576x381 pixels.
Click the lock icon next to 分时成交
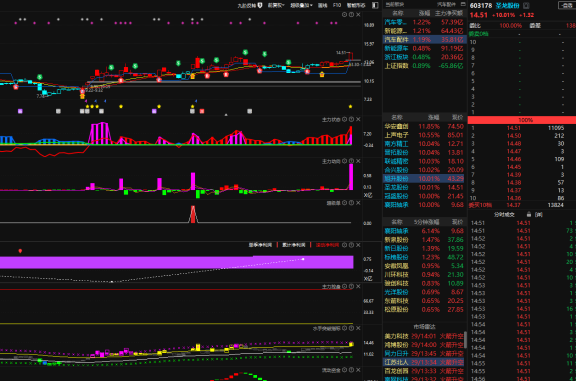click(529, 215)
